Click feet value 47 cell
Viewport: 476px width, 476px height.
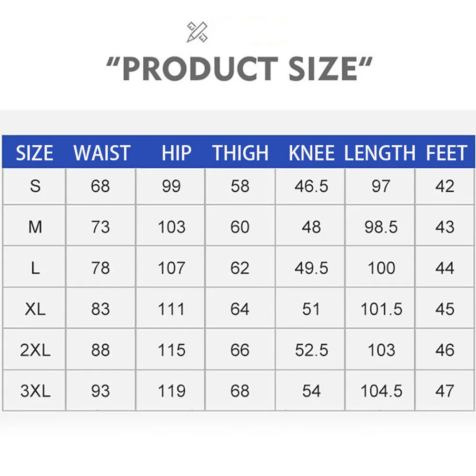point(445,391)
